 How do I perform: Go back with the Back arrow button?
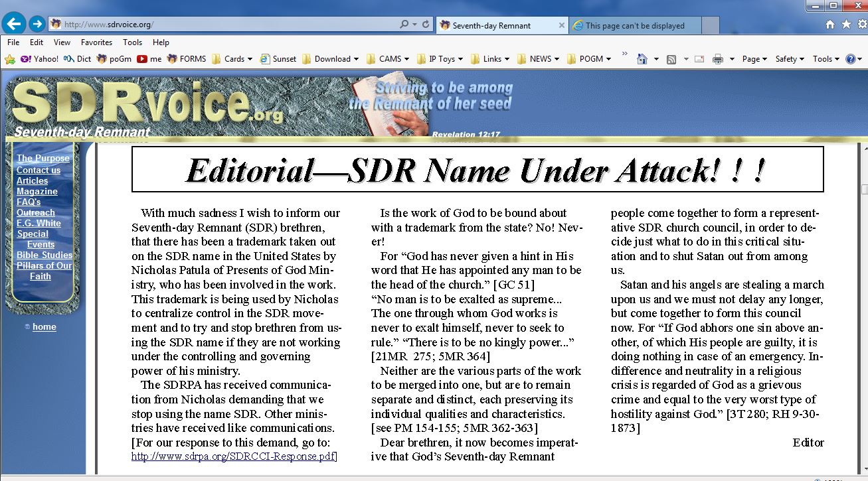click(15, 25)
